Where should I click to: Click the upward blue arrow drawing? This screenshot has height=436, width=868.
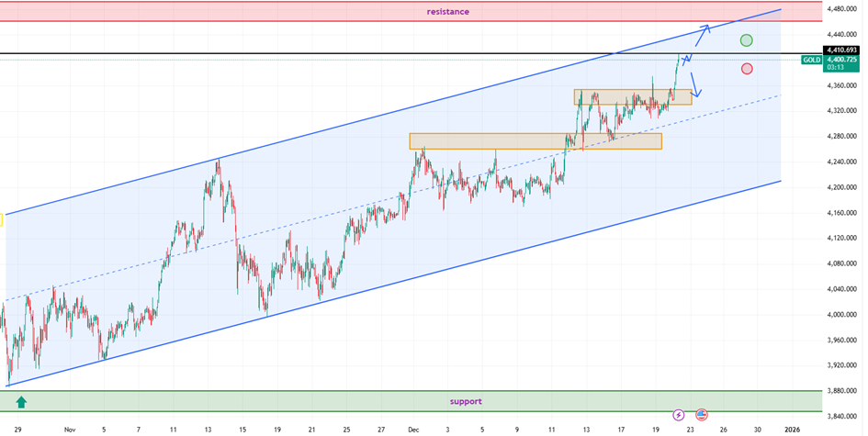tap(699, 37)
